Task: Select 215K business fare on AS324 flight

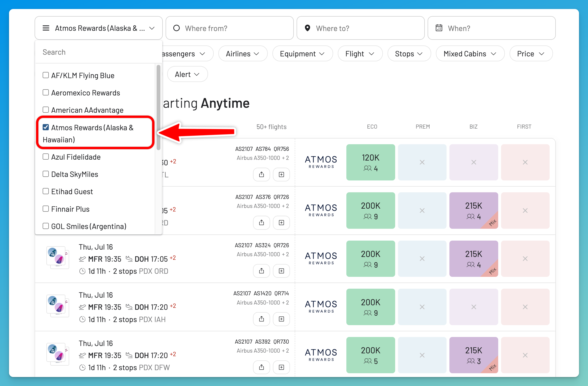Action: click(474, 259)
